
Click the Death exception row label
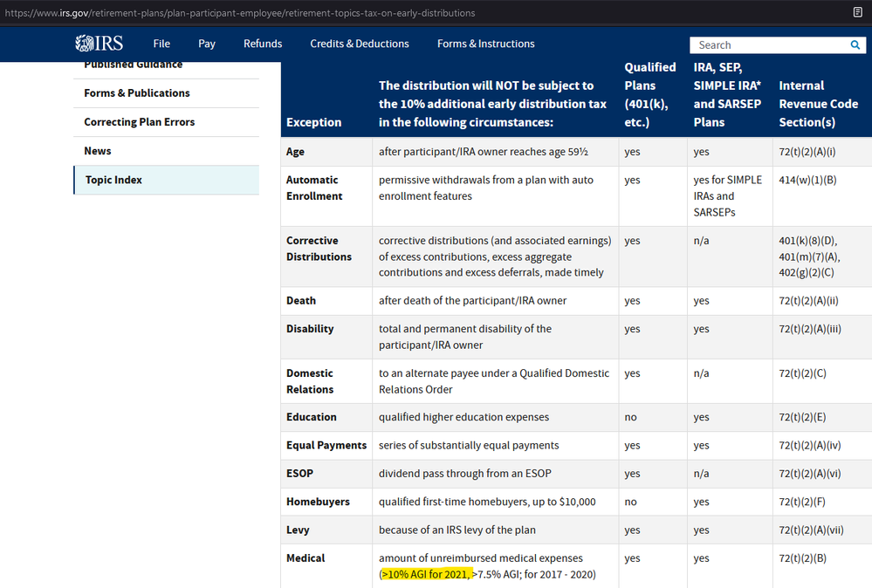[301, 301]
